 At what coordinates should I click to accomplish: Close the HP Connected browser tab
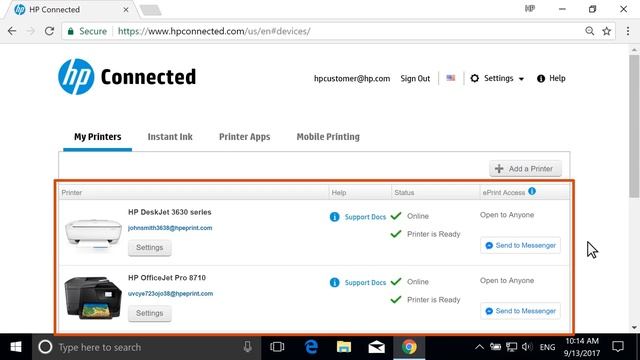tap(126, 9)
